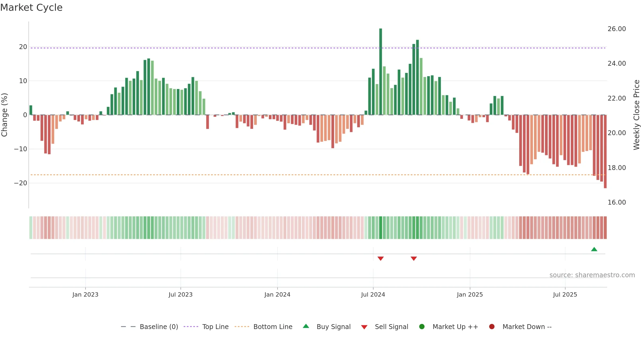
Task: Click the Change (%) axis title
Action: [4, 115]
